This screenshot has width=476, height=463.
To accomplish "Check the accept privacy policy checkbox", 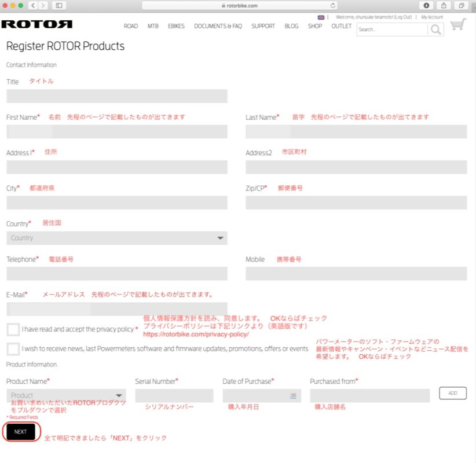I will tap(13, 329).
